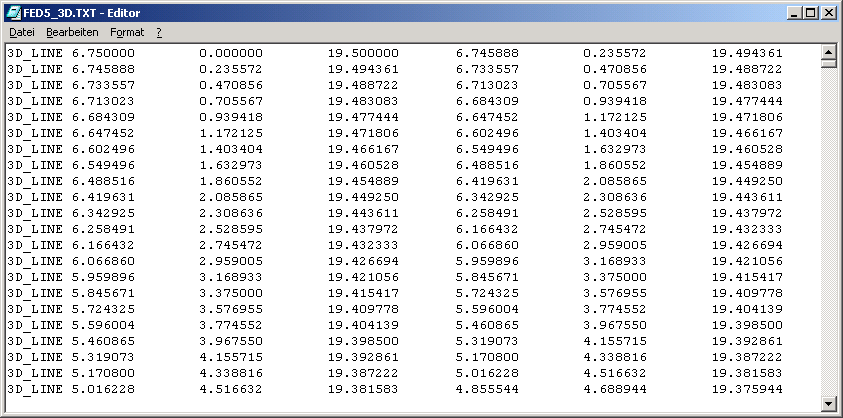Image resolution: width=843 pixels, height=418 pixels.
Task: Click value 6.419631 at start of its line
Action: 103,197
